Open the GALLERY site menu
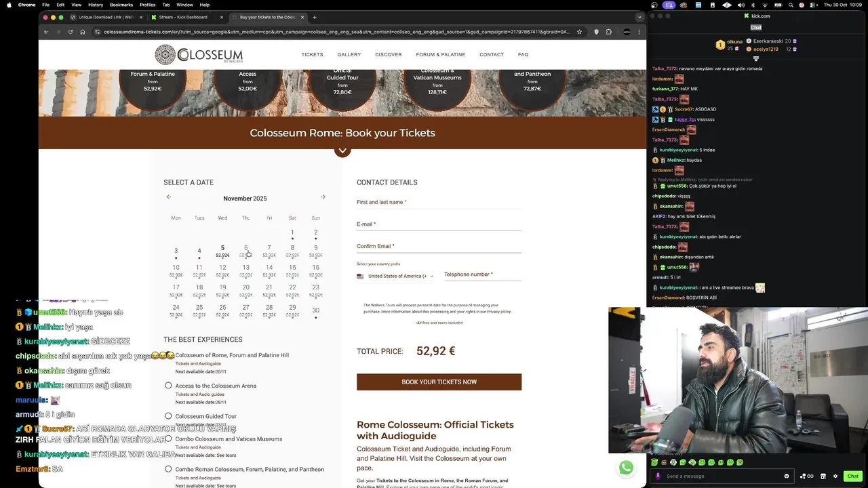868x488 pixels. pos(349,54)
